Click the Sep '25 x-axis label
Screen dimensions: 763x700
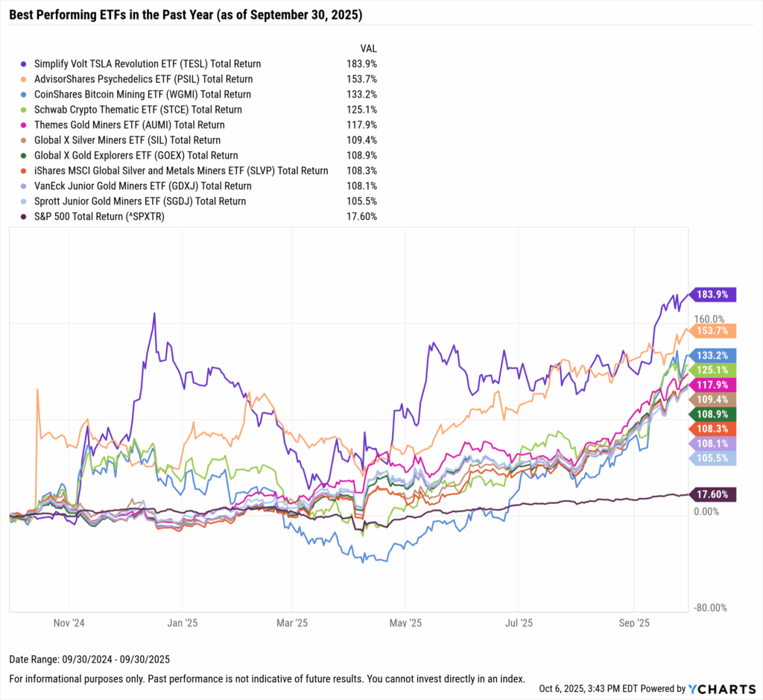635,622
